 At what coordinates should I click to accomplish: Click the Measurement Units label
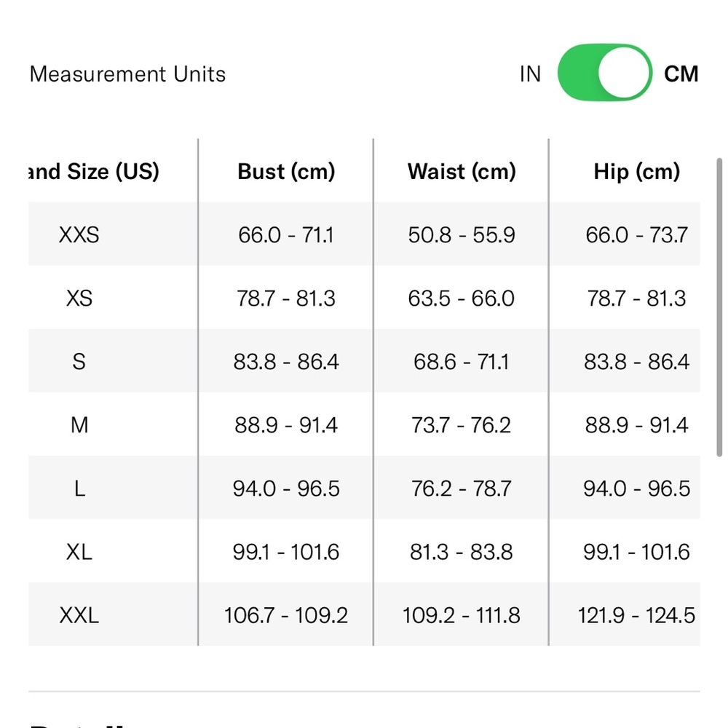point(127,74)
